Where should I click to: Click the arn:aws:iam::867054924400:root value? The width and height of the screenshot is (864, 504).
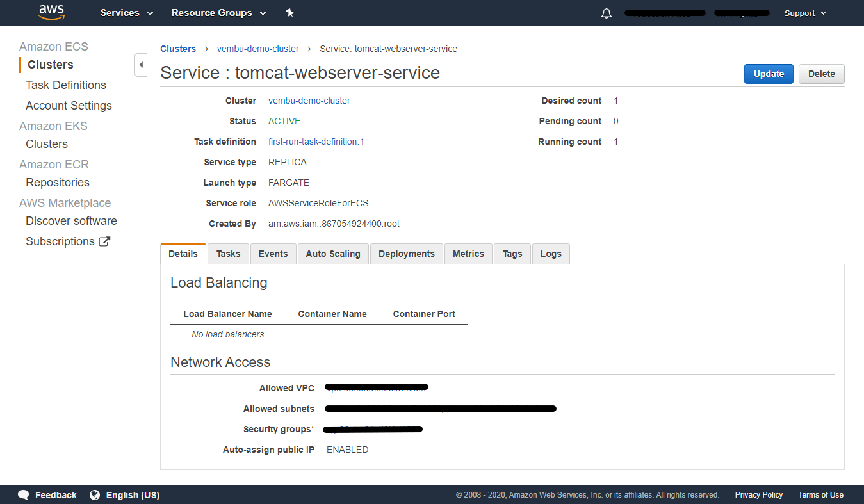pyautogui.click(x=334, y=224)
